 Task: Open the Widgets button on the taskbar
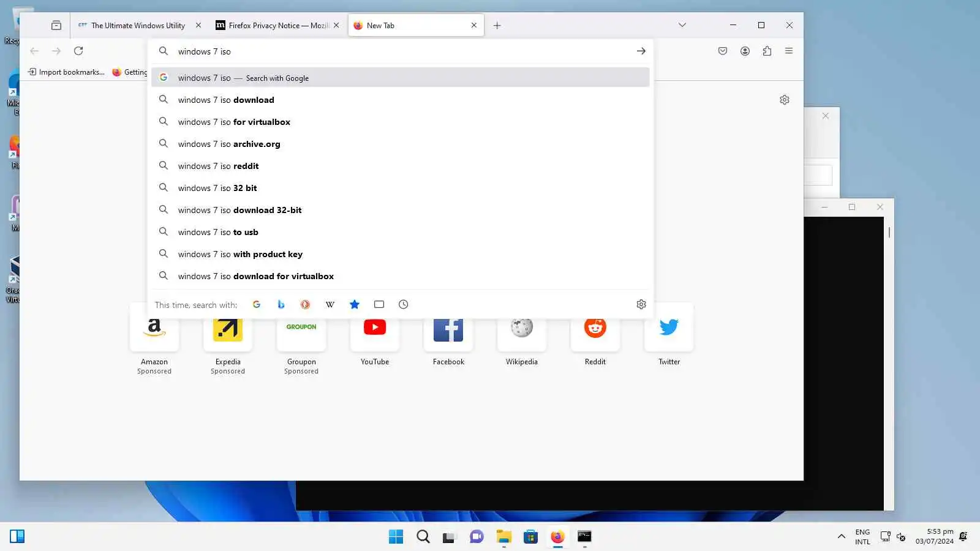tap(17, 537)
